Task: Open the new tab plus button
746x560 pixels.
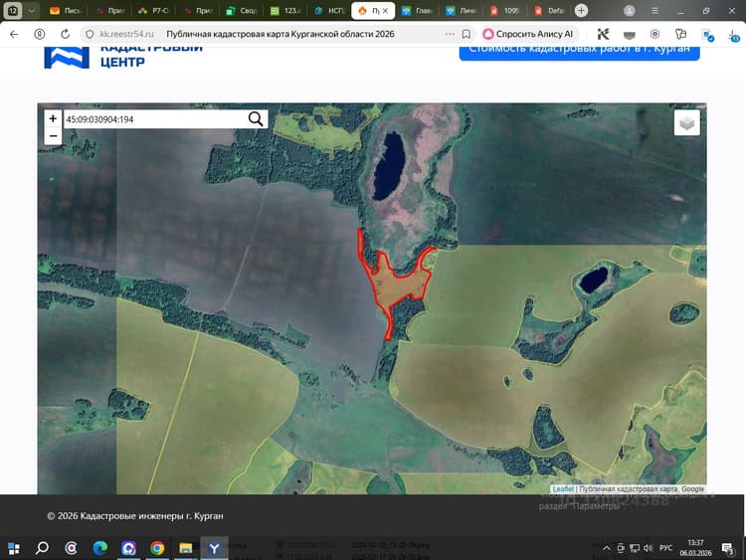Action: 581,11
